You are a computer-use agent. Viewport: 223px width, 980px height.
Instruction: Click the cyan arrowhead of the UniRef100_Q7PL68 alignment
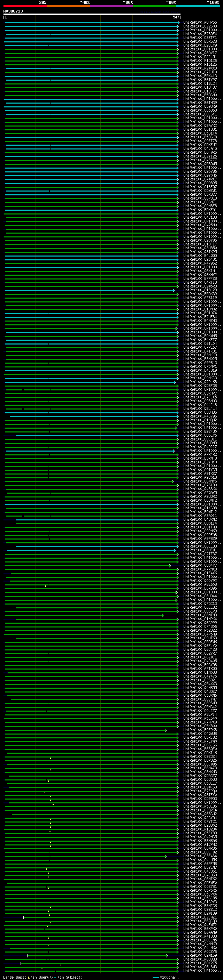pos(175,382)
